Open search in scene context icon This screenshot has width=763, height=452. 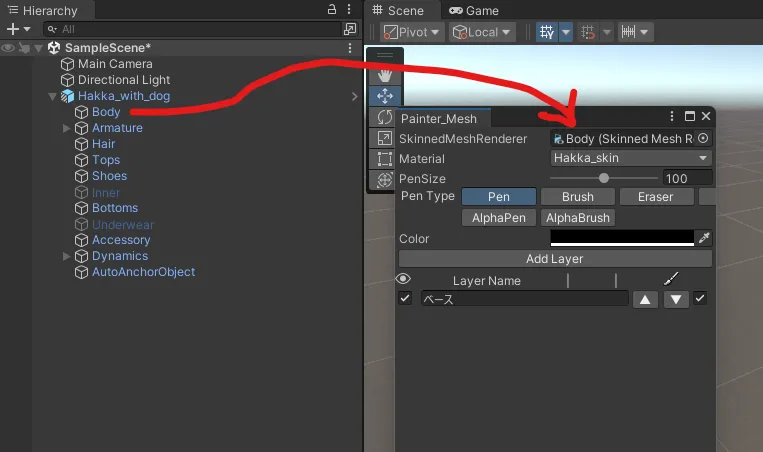point(349,29)
